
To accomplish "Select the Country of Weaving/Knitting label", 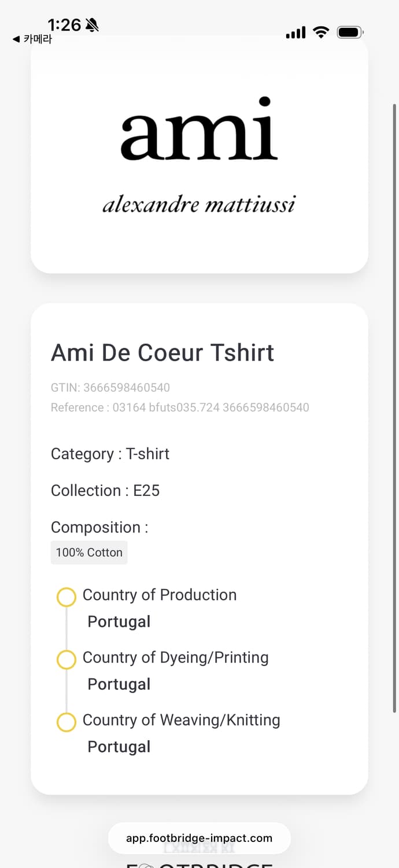I will pyautogui.click(x=182, y=720).
